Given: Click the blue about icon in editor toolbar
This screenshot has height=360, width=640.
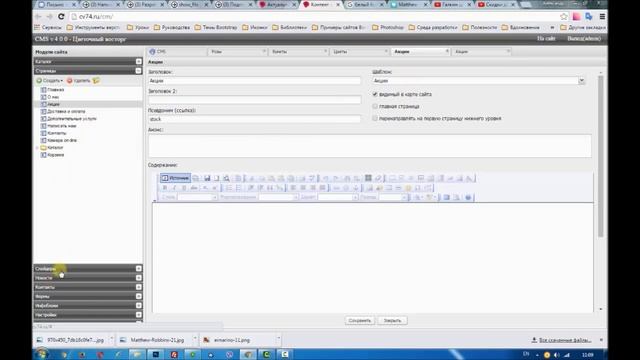Looking at the screenshot, I should click(x=468, y=198).
